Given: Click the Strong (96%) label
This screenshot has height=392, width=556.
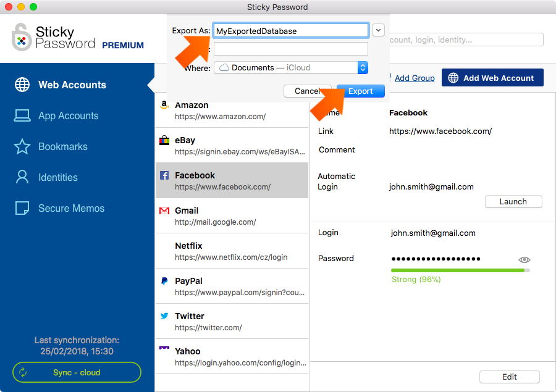Looking at the screenshot, I should [x=416, y=279].
